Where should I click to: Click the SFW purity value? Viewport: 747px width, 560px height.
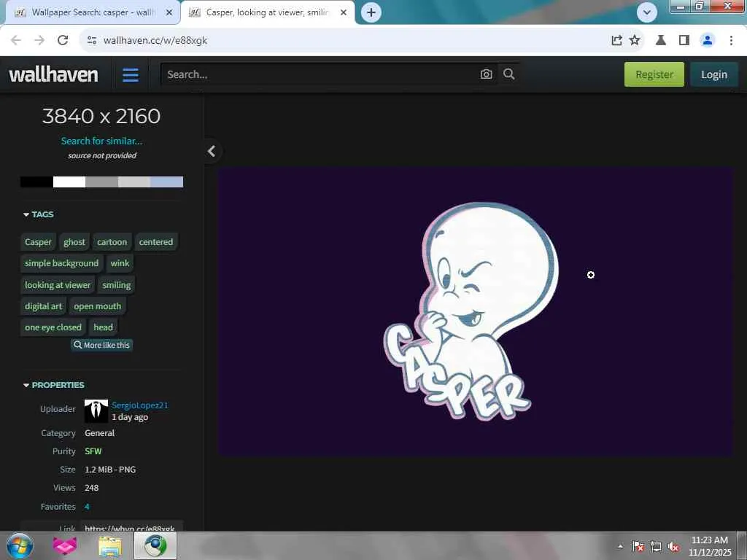[93, 451]
